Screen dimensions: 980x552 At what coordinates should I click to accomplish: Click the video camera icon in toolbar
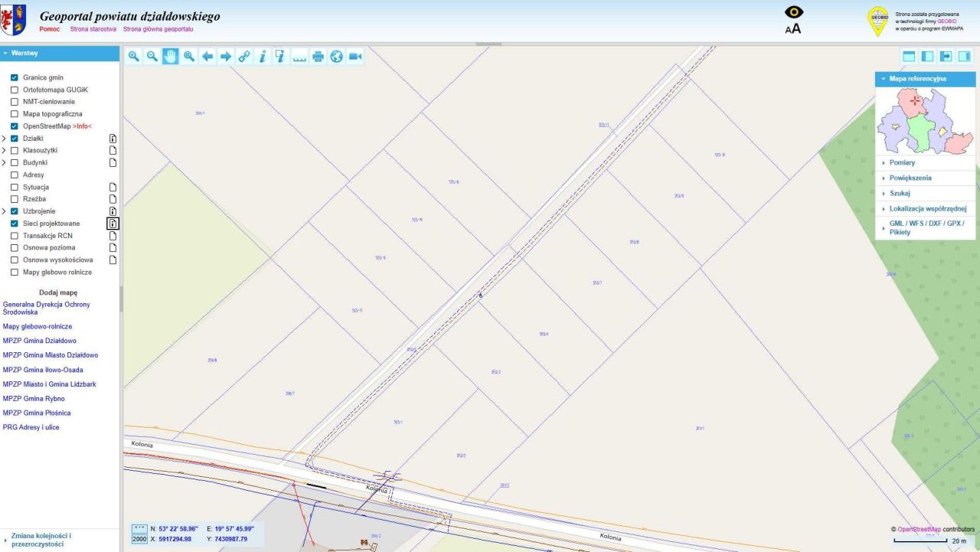point(354,56)
